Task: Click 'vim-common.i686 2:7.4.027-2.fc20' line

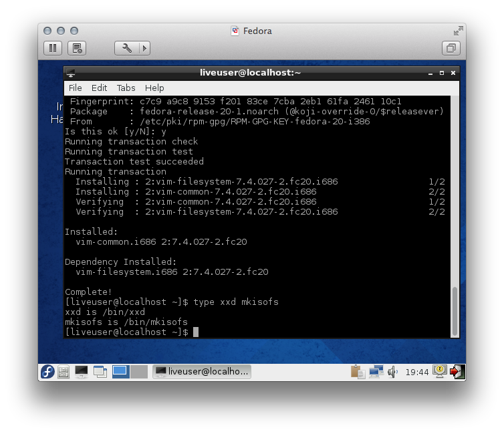Action: pyautogui.click(x=161, y=242)
